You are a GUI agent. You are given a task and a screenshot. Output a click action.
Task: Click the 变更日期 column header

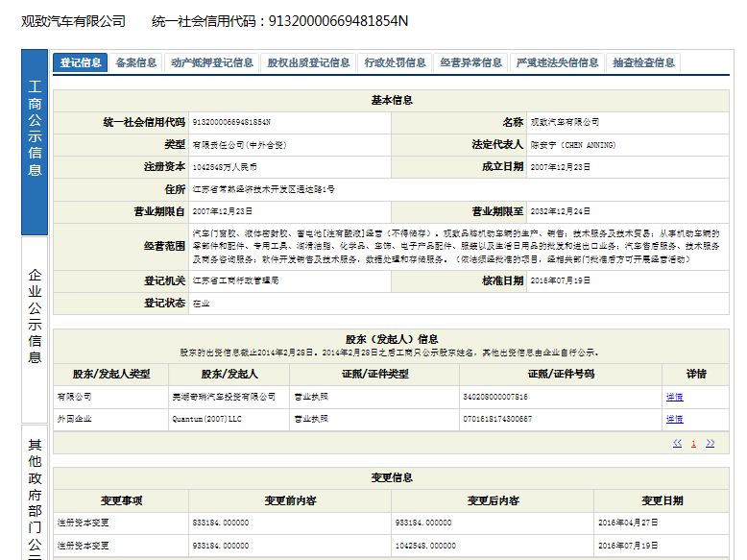pyautogui.click(x=662, y=500)
